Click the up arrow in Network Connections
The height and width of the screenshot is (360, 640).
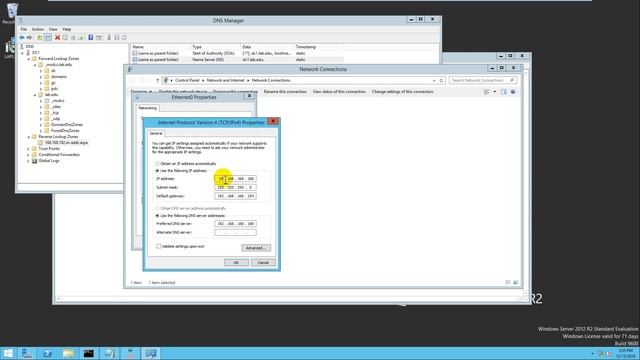[x=158, y=80]
